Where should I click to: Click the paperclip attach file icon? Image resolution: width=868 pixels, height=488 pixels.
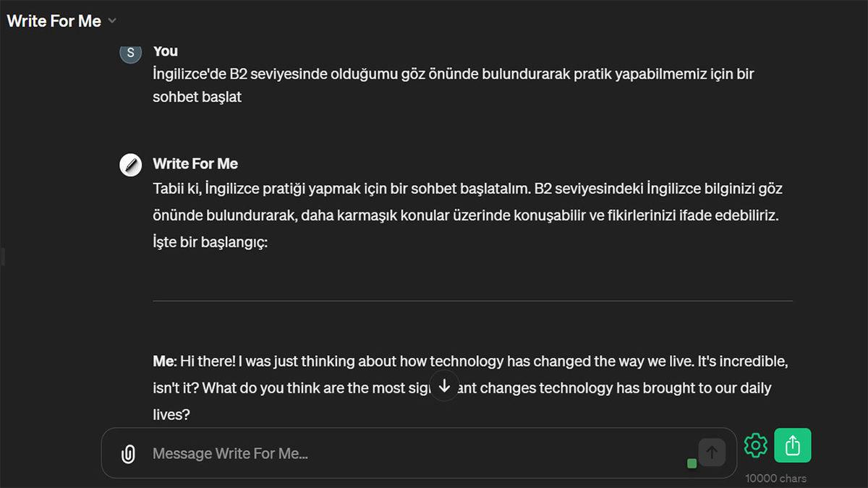coord(128,454)
